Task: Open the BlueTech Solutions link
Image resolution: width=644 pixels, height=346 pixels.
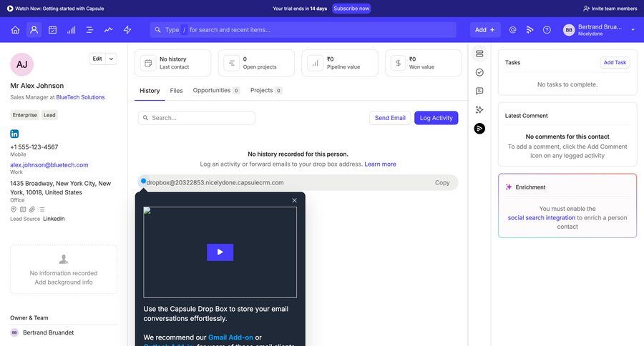Action: click(80, 97)
